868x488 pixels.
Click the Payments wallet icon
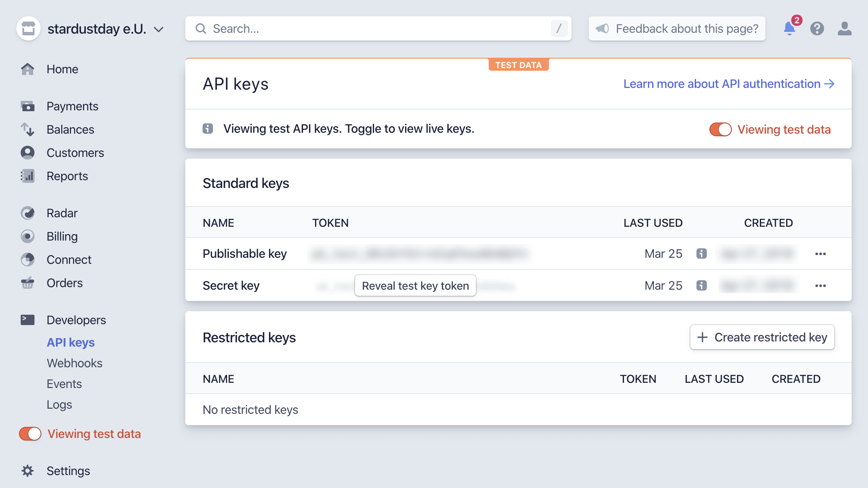pos(28,106)
